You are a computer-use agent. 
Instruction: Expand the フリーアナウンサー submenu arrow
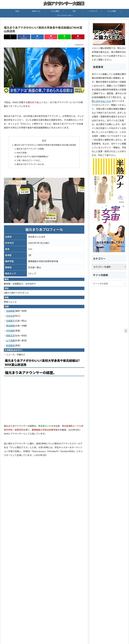[73, 15]
